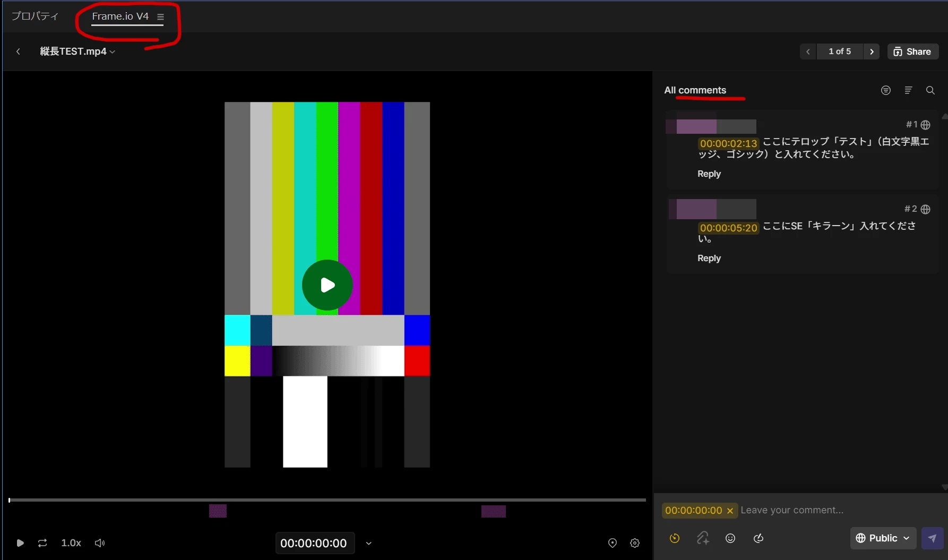
Task: Open the Frame.io V4 panel menu icon
Action: click(x=160, y=17)
